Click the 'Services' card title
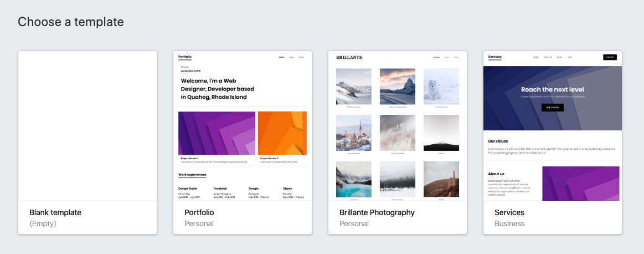Screen dimensions: 644x254 point(509,212)
